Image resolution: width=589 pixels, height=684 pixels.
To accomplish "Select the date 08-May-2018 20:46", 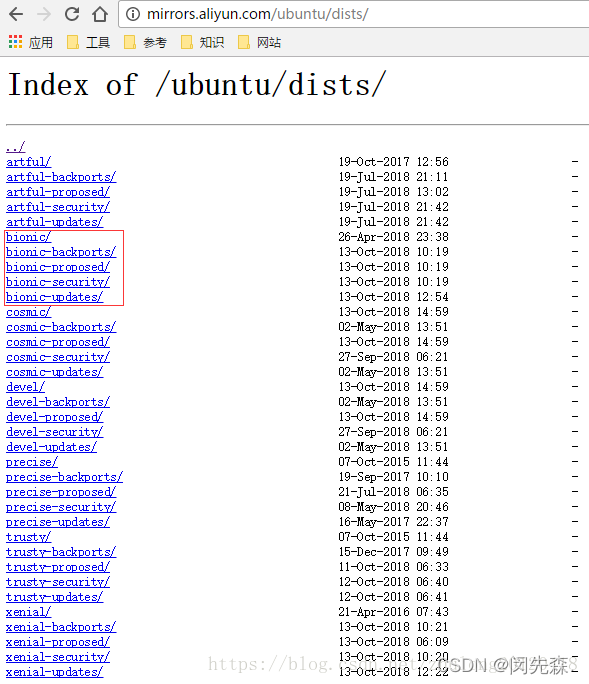I will [394, 507].
